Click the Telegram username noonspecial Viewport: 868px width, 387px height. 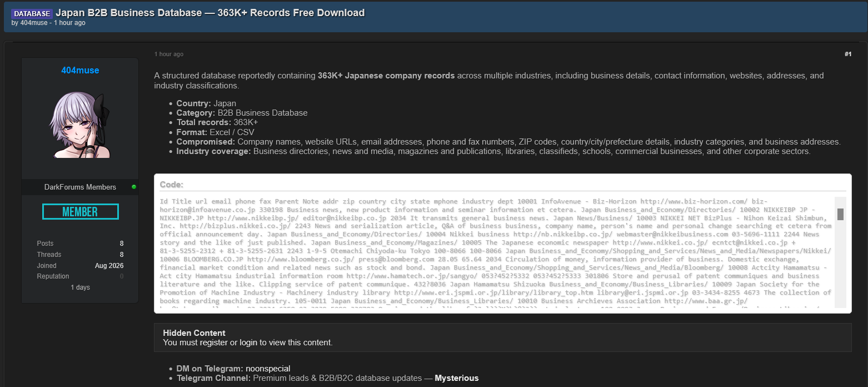(268, 369)
